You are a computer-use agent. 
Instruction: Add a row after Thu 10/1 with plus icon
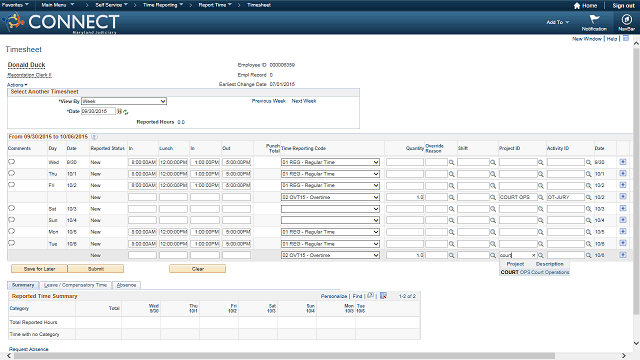(x=623, y=173)
